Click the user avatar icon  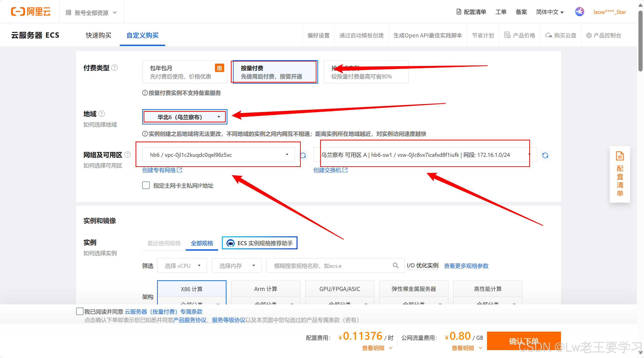tap(579, 12)
